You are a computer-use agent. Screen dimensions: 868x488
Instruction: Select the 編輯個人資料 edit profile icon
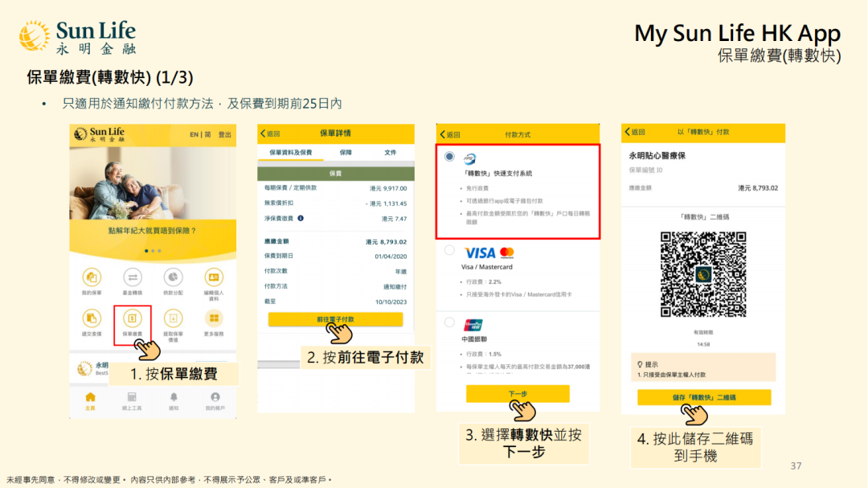point(214,277)
